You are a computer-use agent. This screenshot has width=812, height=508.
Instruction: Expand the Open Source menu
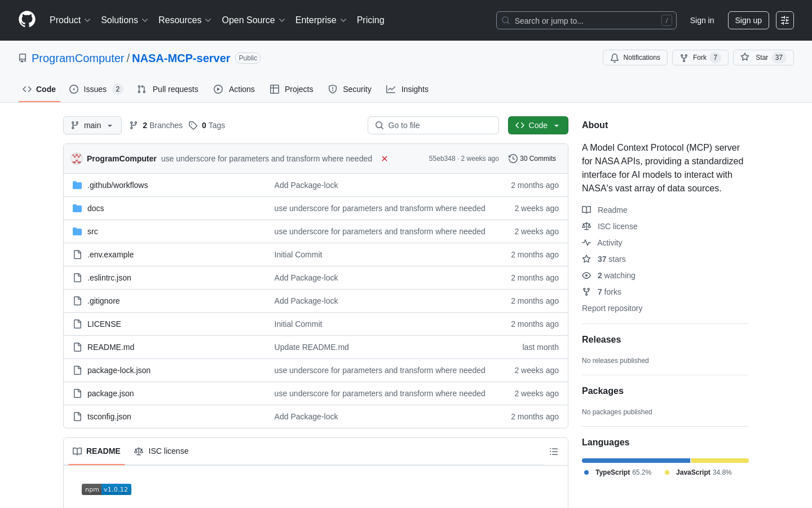254,20
